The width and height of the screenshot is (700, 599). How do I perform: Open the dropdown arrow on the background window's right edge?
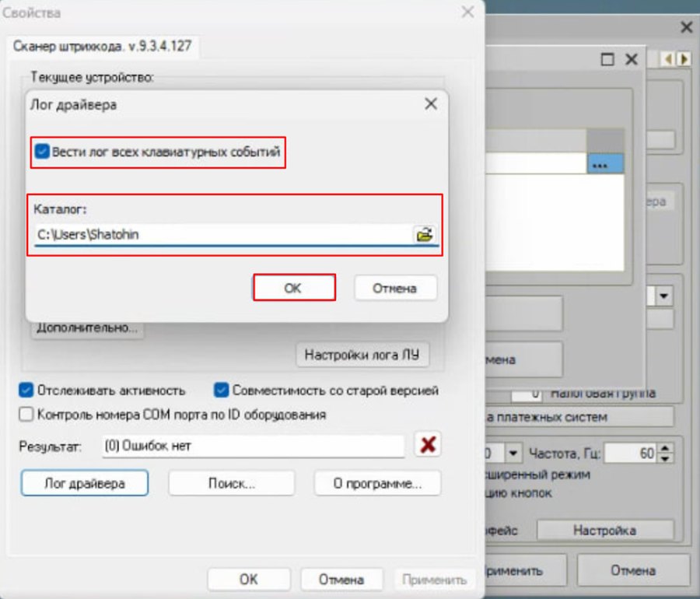pos(664,296)
